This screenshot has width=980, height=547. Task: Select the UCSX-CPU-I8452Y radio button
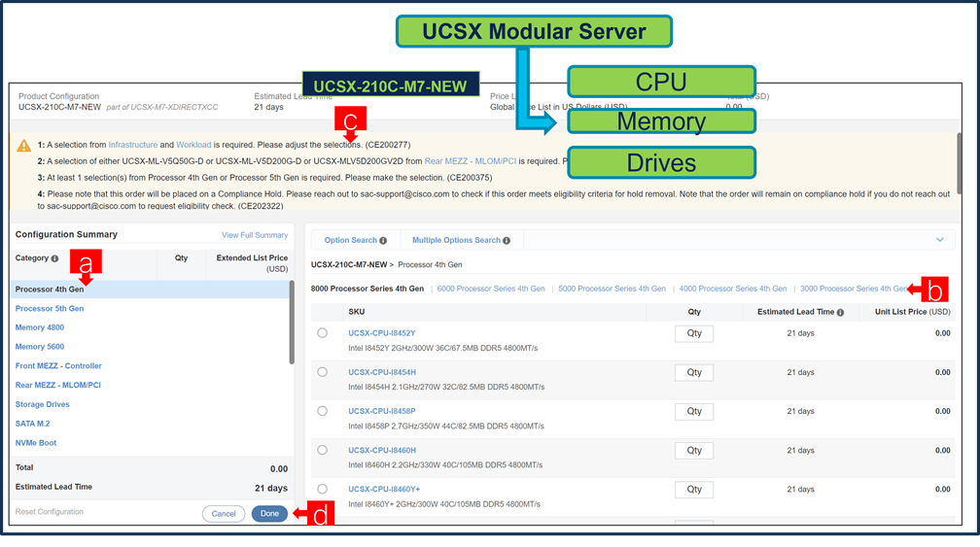[322, 333]
